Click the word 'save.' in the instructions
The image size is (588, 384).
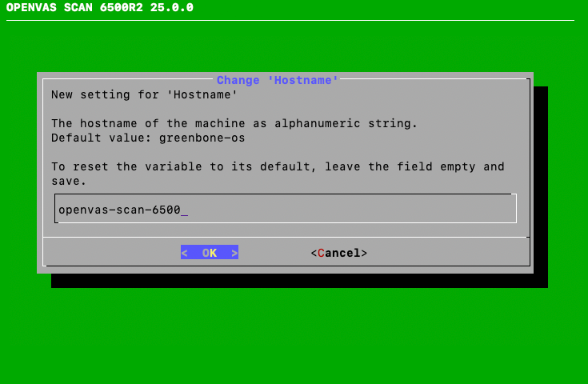[69, 181]
